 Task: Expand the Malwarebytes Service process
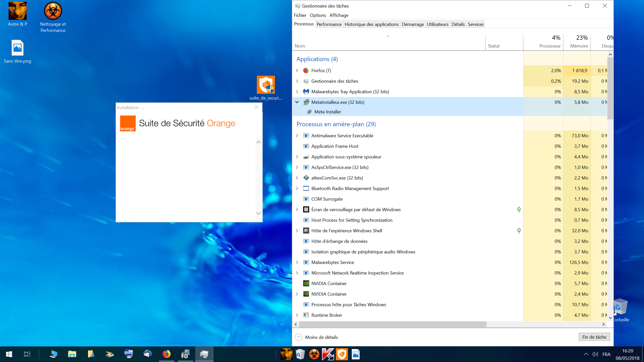(297, 262)
